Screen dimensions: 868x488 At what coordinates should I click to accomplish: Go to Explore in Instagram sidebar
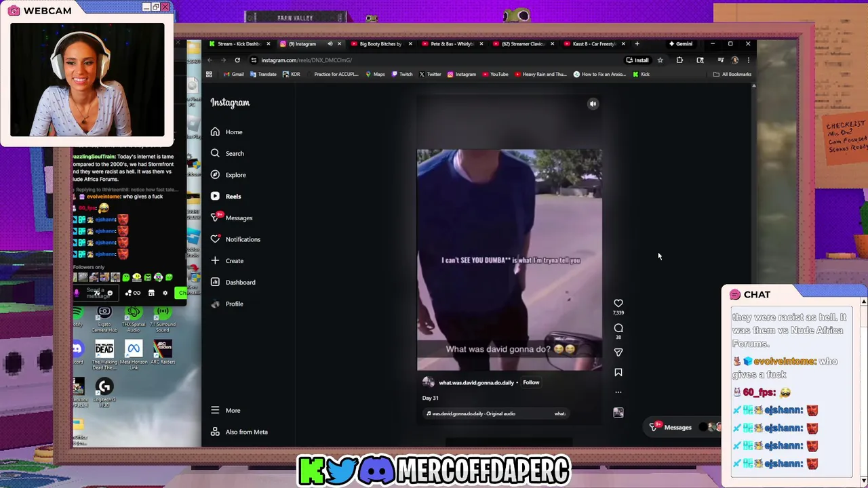coord(228,175)
